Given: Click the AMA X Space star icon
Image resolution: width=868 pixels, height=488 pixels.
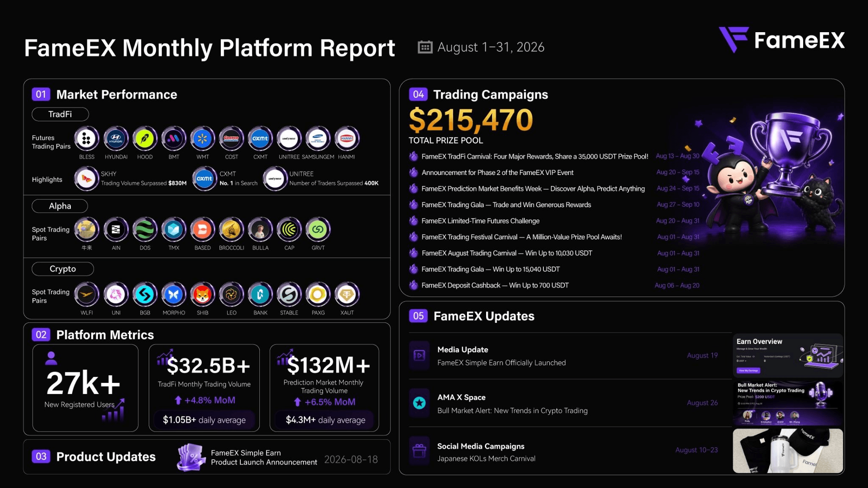Looking at the screenshot, I should tap(419, 403).
